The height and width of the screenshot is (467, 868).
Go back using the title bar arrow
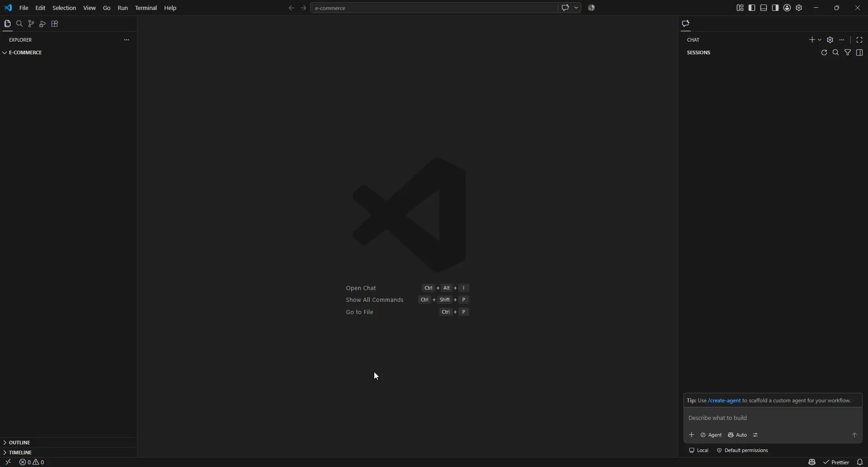point(292,8)
